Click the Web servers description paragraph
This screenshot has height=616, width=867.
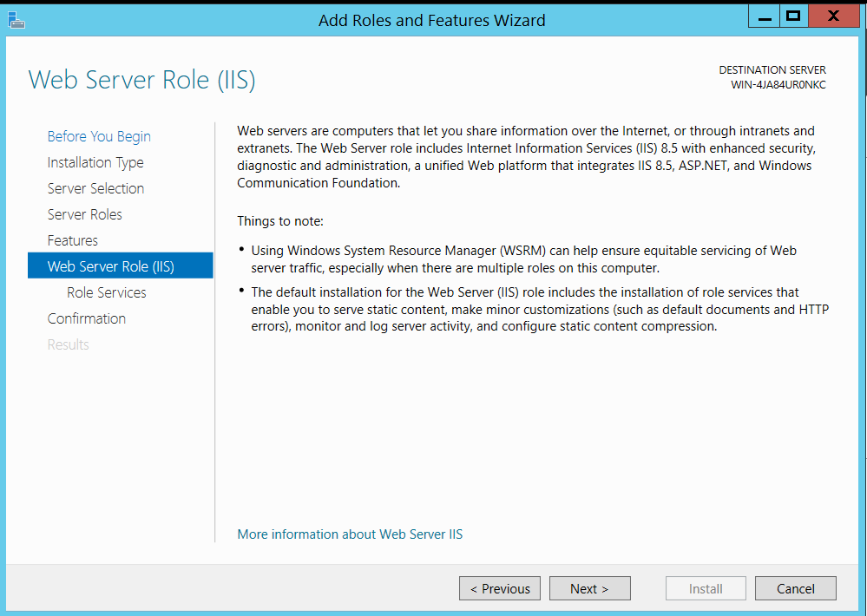point(527,157)
